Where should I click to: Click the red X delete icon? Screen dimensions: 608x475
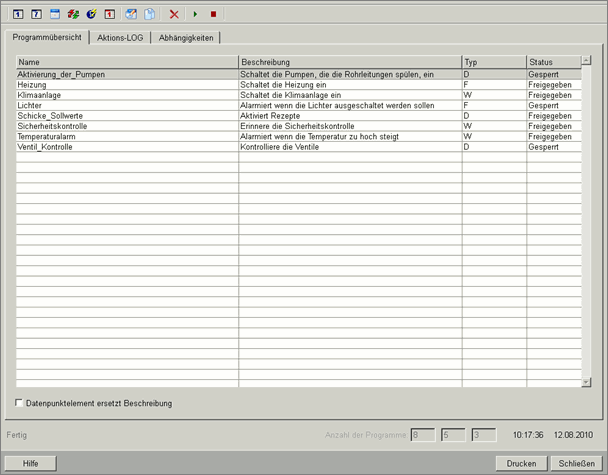pos(174,15)
